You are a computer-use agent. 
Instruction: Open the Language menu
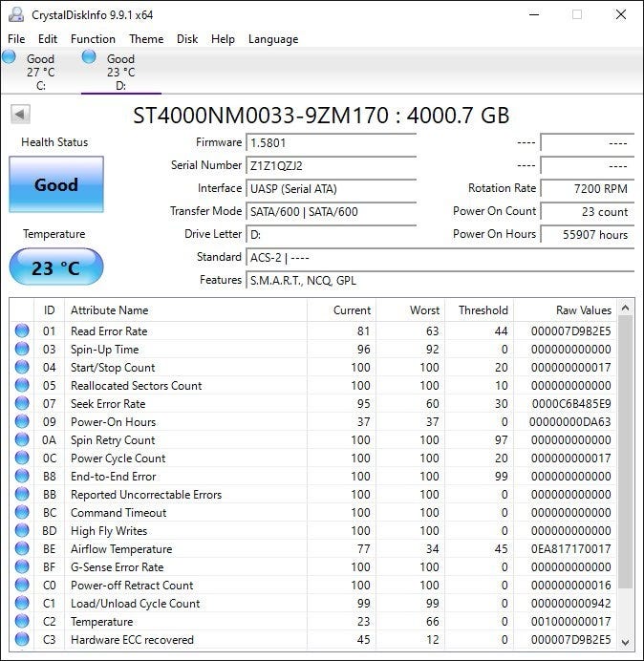pos(273,39)
